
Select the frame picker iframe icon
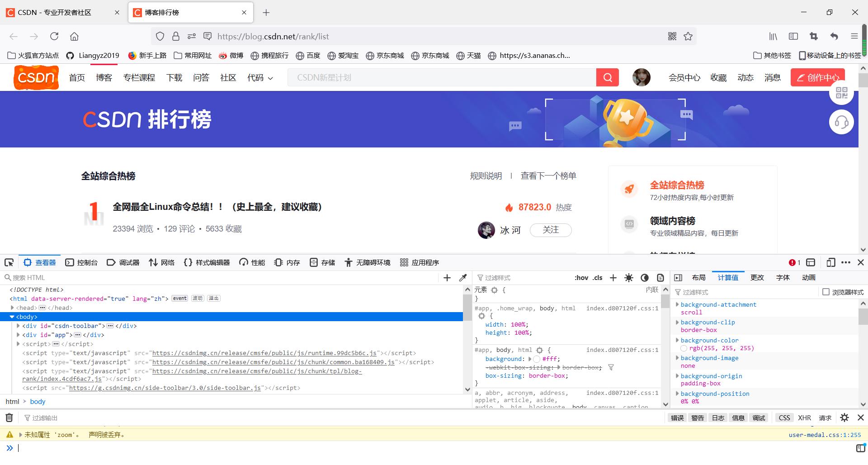(x=811, y=262)
